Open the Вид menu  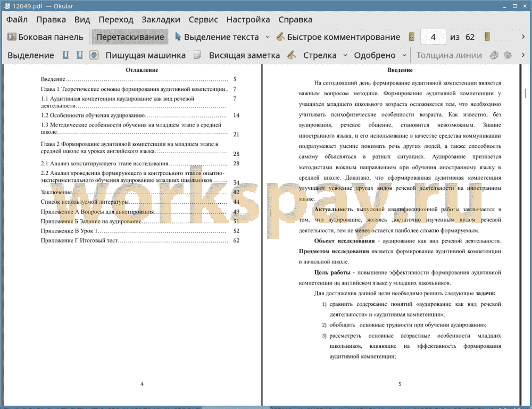(82, 20)
